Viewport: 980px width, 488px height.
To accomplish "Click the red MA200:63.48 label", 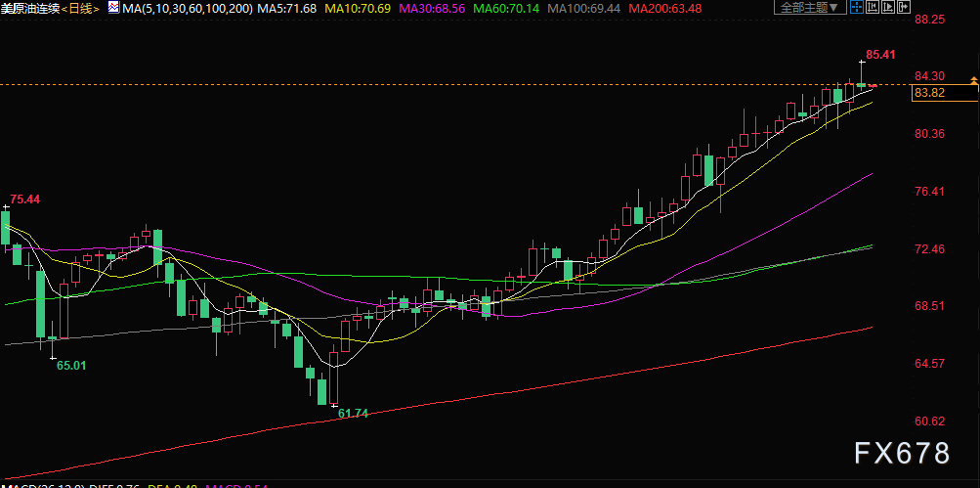I will point(665,9).
